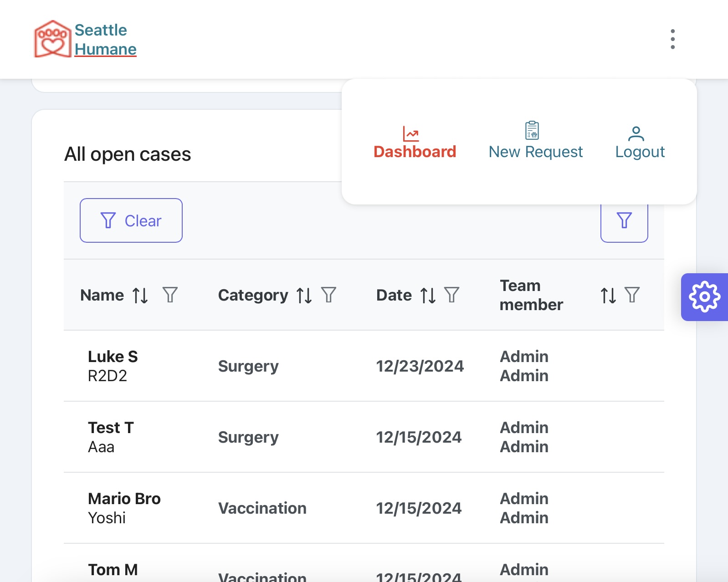Select the Test T case name
The width and height of the screenshot is (728, 582).
111,428
